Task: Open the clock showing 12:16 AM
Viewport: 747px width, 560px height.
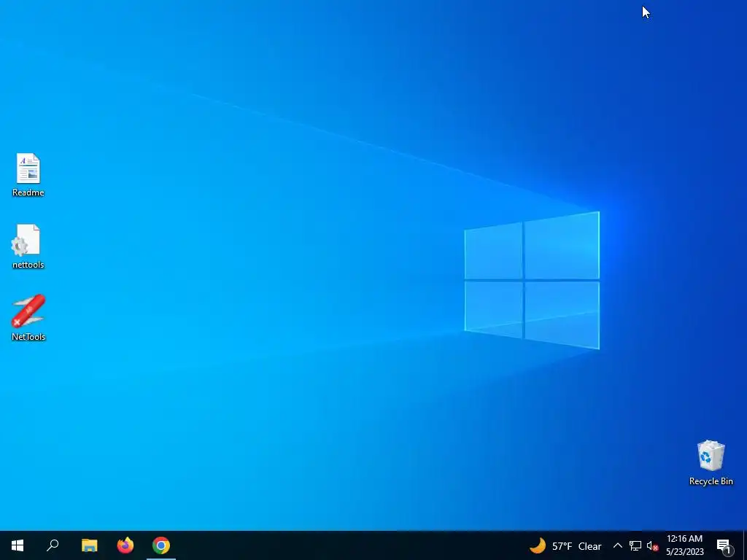Action: coord(684,545)
